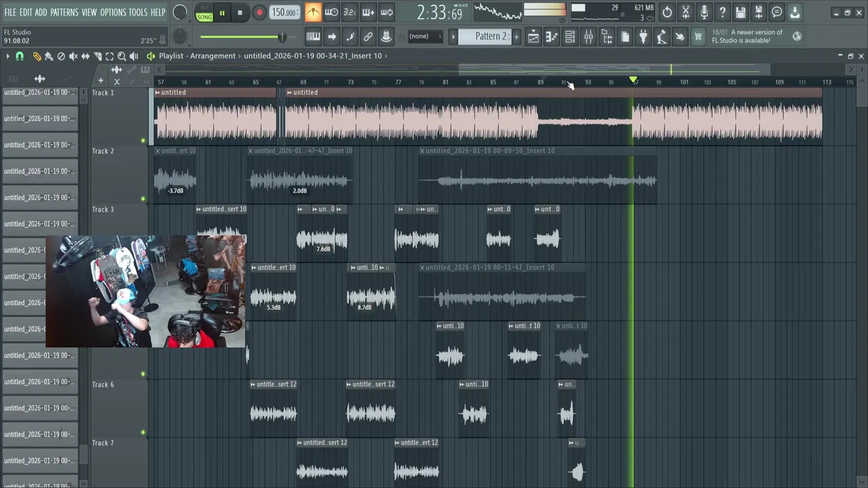The width and height of the screenshot is (868, 488).
Task: Switch to PAT mode
Action: [204, 8]
